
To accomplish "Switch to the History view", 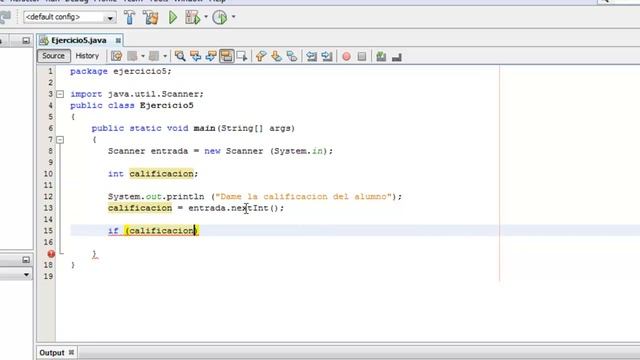I will click(87, 56).
